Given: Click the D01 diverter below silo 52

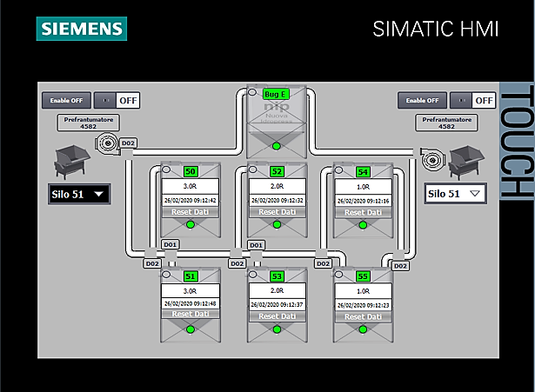Looking at the screenshot, I should 257,245.
